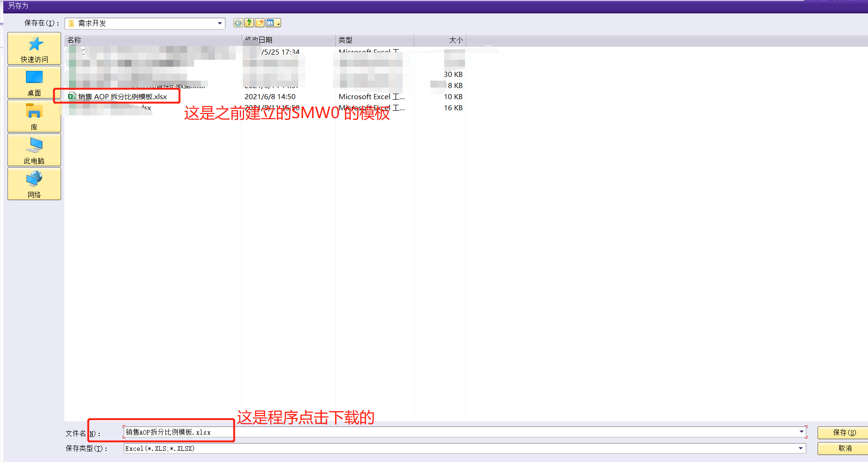Open the view mode icon on toolbar
Screen dimensions: 868x462
click(270, 22)
